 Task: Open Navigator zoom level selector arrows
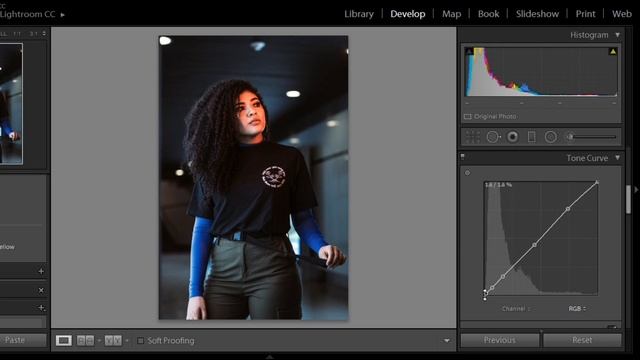tap(44, 33)
